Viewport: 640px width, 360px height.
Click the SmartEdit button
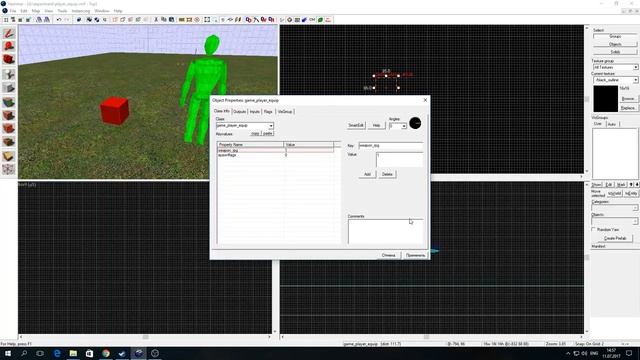[x=356, y=125]
